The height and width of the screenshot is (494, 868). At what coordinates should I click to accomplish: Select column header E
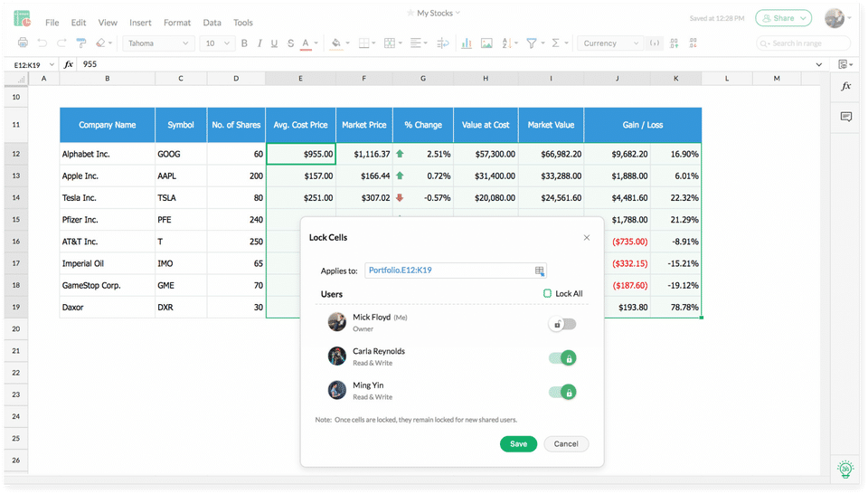point(300,79)
